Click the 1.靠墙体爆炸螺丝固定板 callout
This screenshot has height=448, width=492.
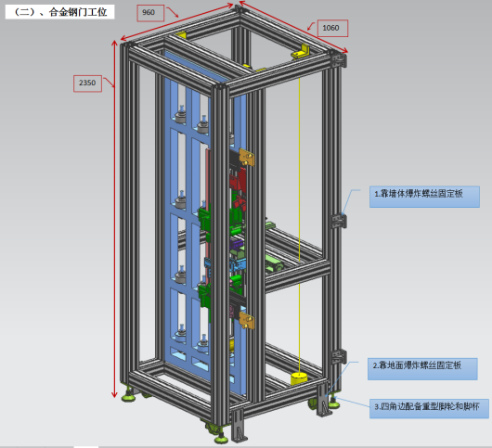coord(424,197)
